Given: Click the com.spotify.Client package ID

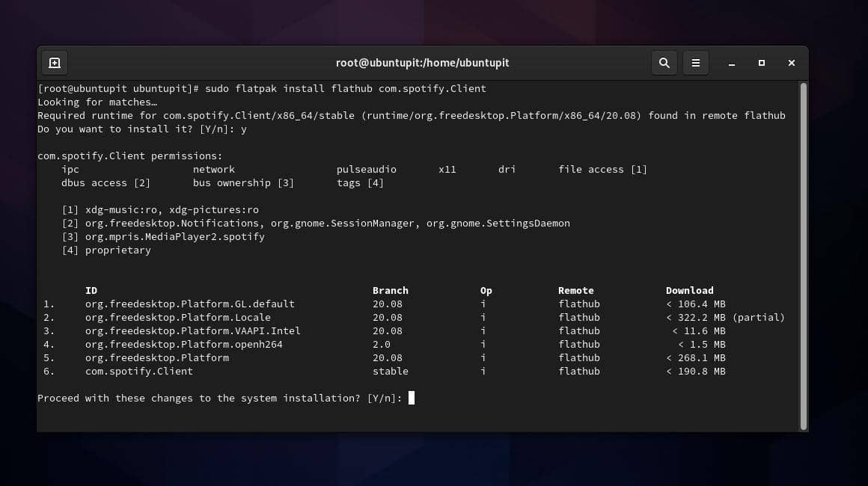Looking at the screenshot, I should 139,371.
